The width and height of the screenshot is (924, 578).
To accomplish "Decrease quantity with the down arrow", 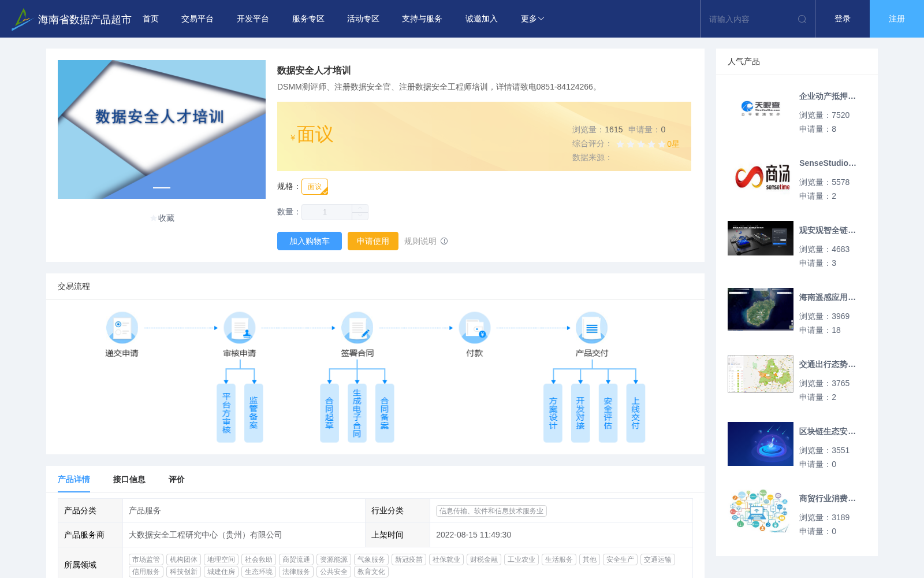I will [360, 216].
